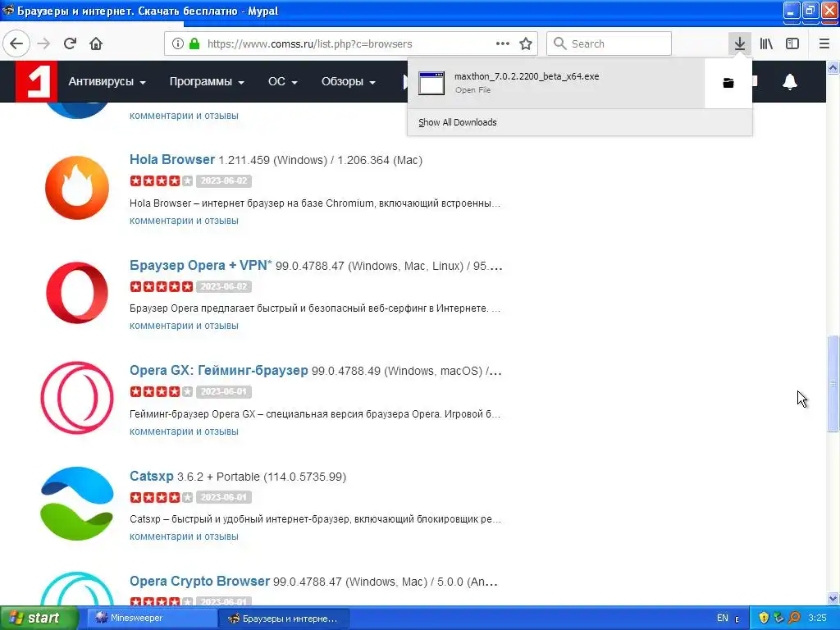Expand the ОС navigation menu
This screenshot has width=840, height=630.
pyautogui.click(x=283, y=81)
